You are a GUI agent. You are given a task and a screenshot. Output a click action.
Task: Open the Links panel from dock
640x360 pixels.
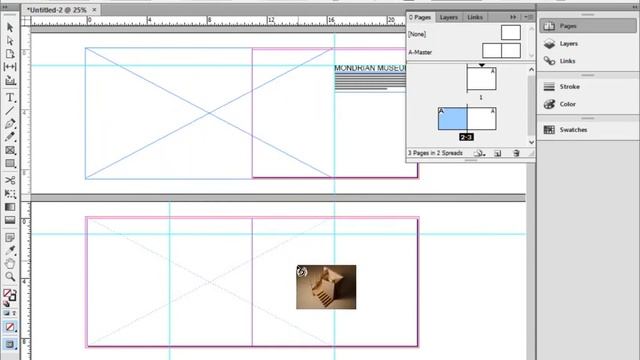coord(588,61)
